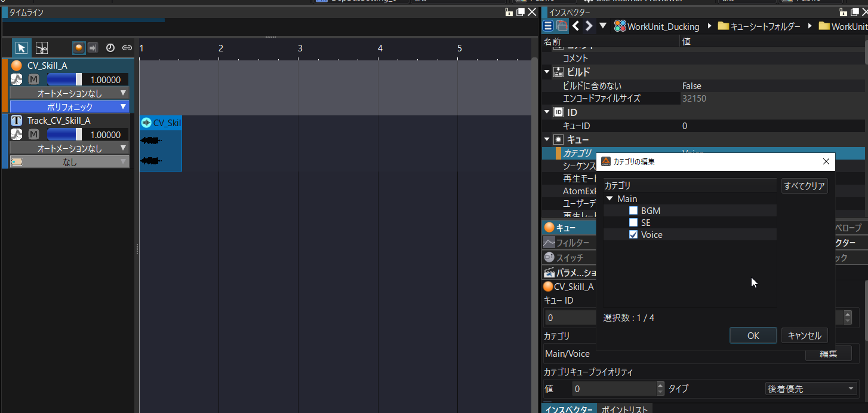Click timeline ruler at marker 3
The width and height of the screenshot is (868, 413).
[300, 48]
